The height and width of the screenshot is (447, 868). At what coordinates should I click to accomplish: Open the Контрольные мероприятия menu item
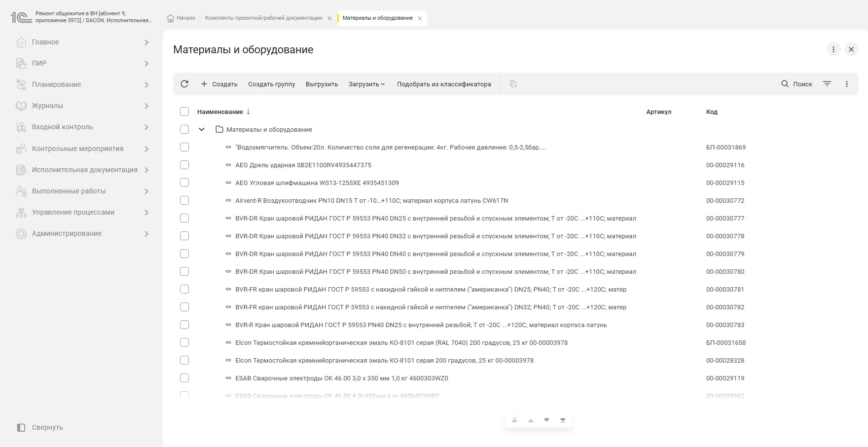pyautogui.click(x=77, y=149)
